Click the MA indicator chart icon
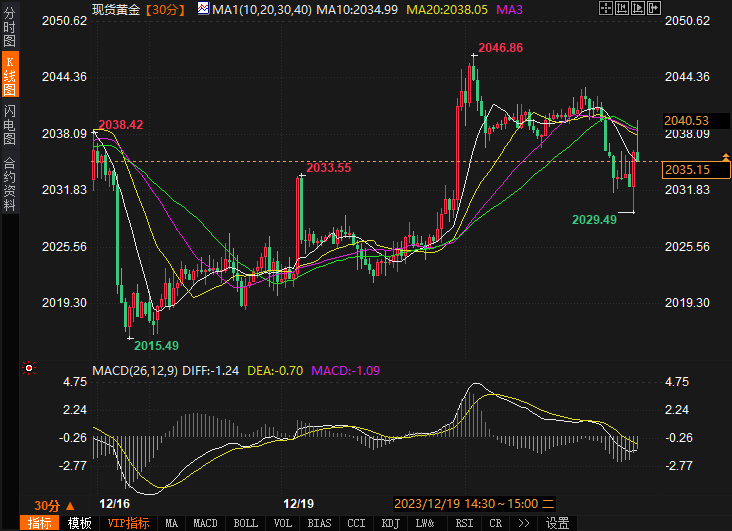 (x=203, y=9)
